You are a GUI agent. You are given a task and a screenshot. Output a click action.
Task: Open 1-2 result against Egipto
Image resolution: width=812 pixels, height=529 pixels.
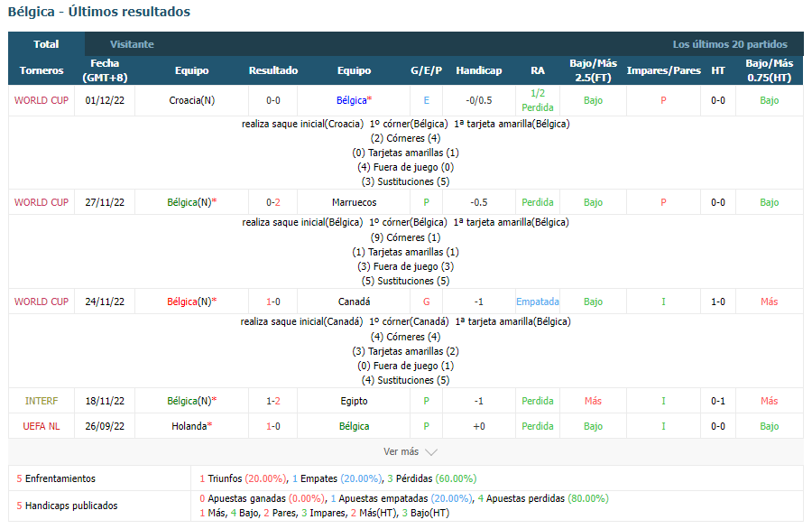[273, 401]
